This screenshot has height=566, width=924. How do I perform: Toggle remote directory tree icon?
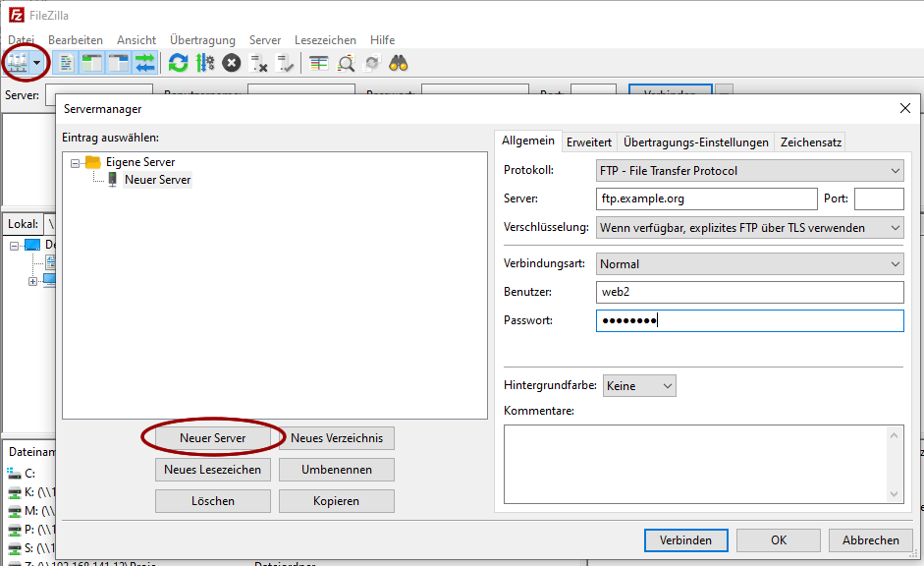pos(119,63)
